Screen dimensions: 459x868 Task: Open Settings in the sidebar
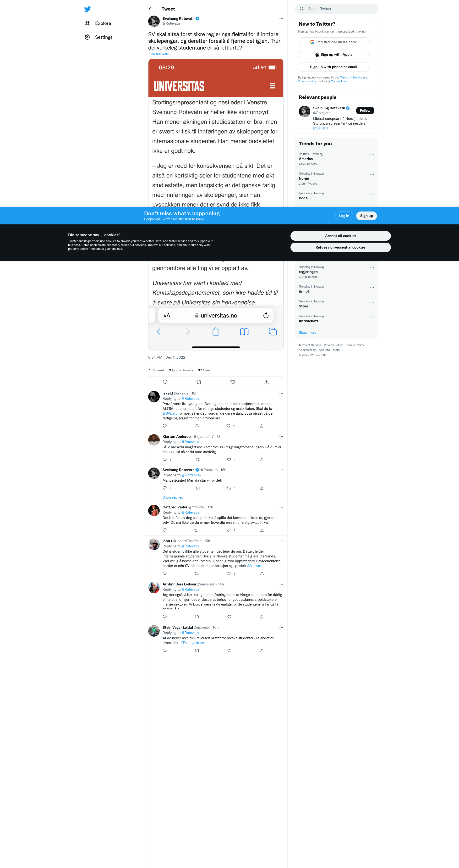[98, 37]
